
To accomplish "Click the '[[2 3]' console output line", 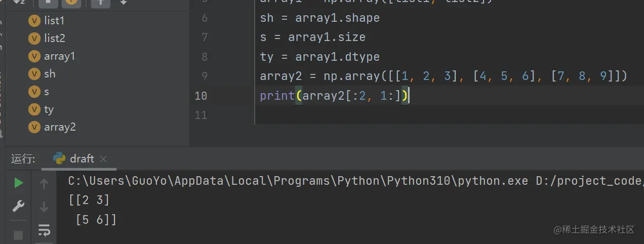I will (89, 200).
